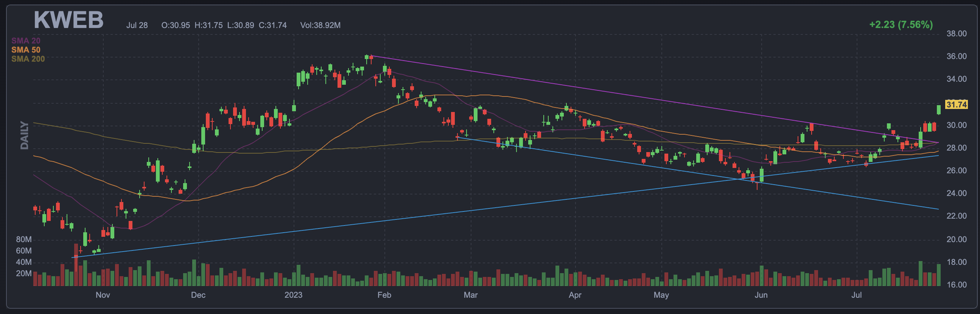Click the 26.00 price axis label
The height and width of the screenshot is (314, 980).
(957, 171)
